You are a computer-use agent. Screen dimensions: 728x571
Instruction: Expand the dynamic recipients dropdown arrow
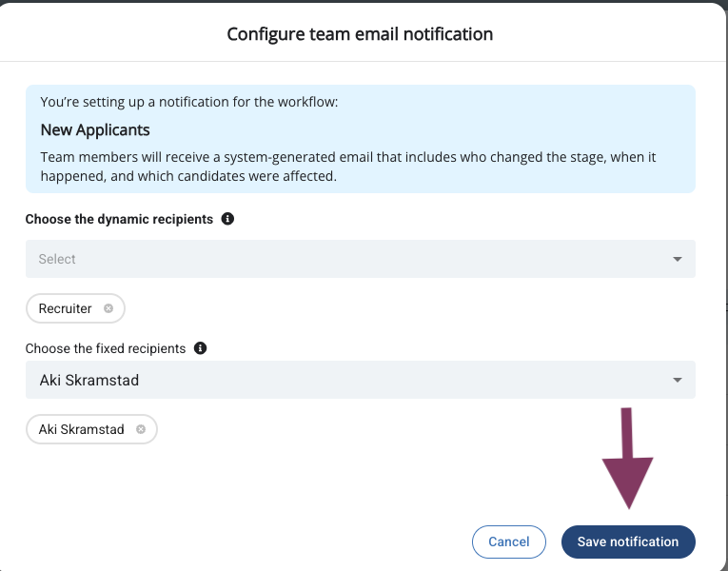point(677,259)
